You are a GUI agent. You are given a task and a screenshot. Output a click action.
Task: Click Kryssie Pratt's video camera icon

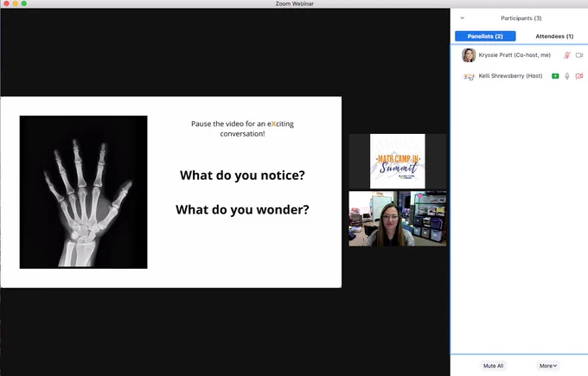[579, 55]
